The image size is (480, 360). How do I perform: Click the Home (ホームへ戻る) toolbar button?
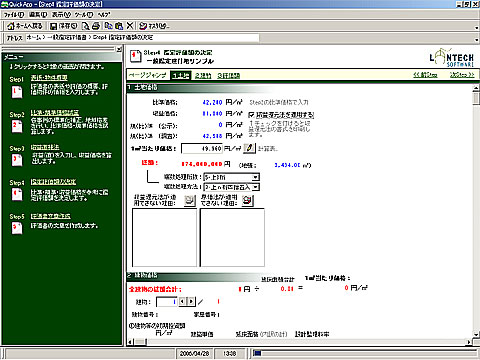pos(25,26)
